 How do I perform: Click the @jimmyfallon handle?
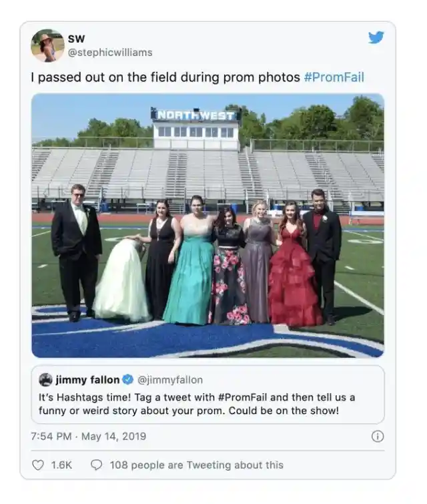pyautogui.click(x=170, y=380)
